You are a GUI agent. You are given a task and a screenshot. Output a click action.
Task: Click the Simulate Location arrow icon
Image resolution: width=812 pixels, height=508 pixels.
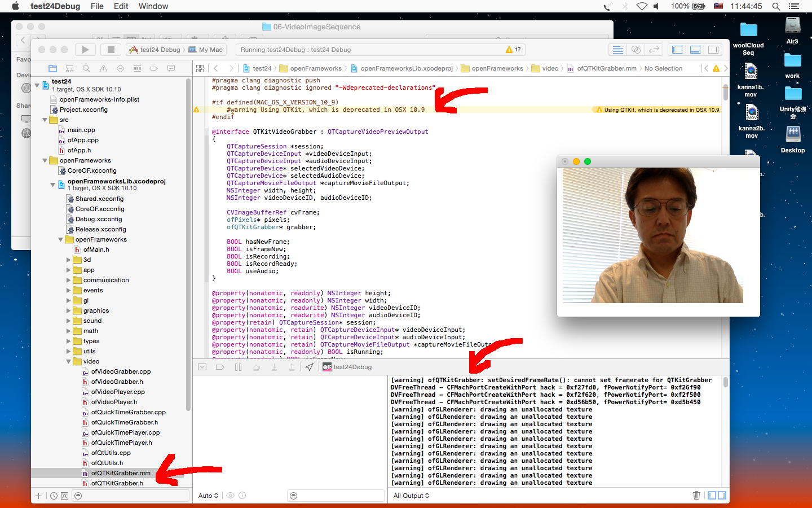point(310,367)
